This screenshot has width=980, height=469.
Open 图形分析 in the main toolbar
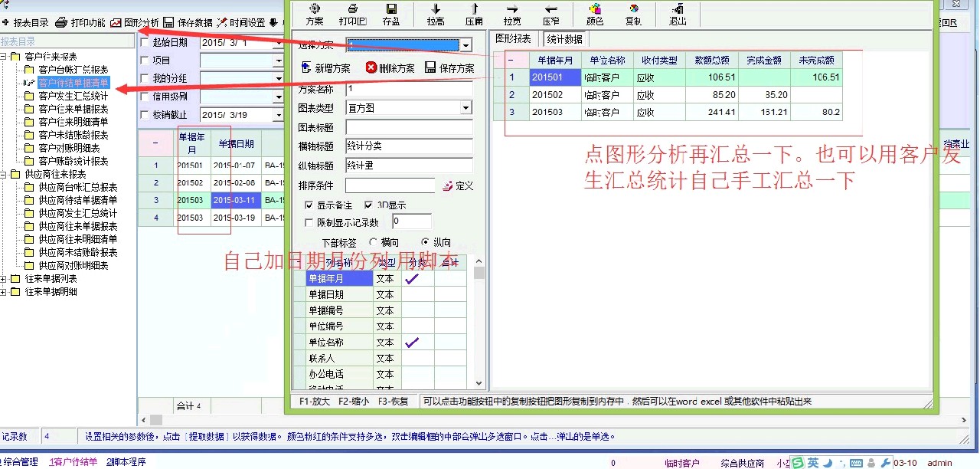click(x=135, y=23)
